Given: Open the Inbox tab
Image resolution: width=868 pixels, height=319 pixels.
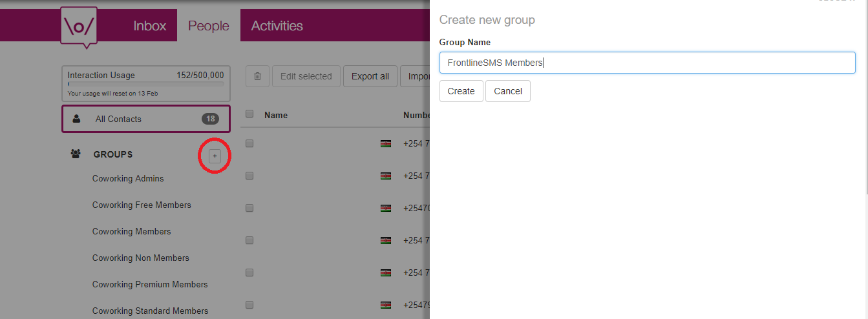Looking at the screenshot, I should (149, 26).
